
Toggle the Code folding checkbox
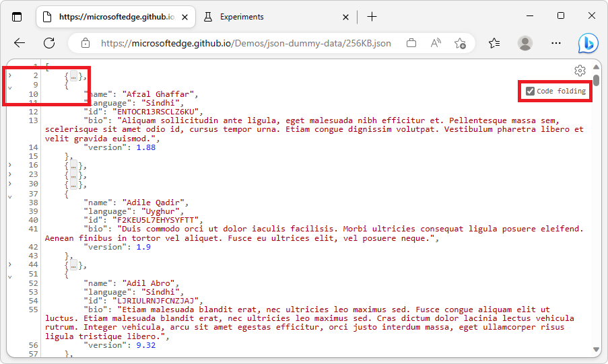click(x=530, y=91)
